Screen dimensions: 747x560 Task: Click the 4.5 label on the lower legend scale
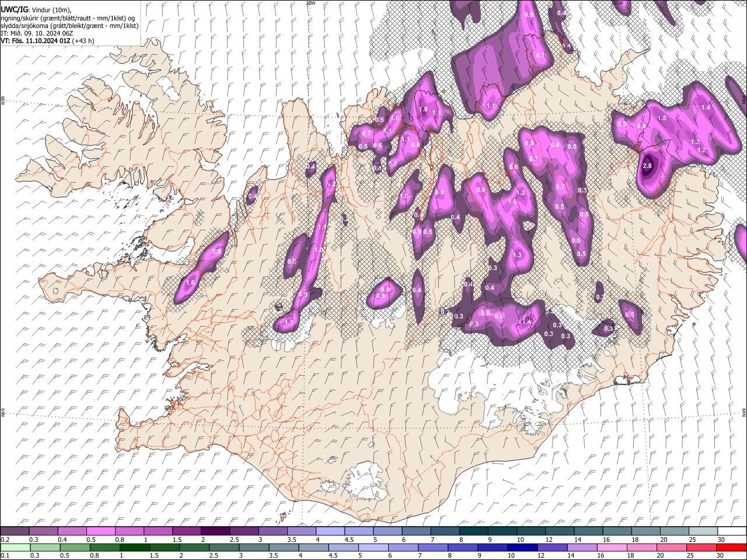pos(334,555)
